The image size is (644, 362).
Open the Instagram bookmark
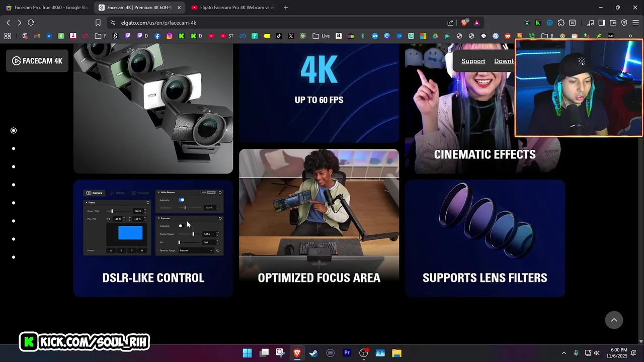[x=170, y=36]
